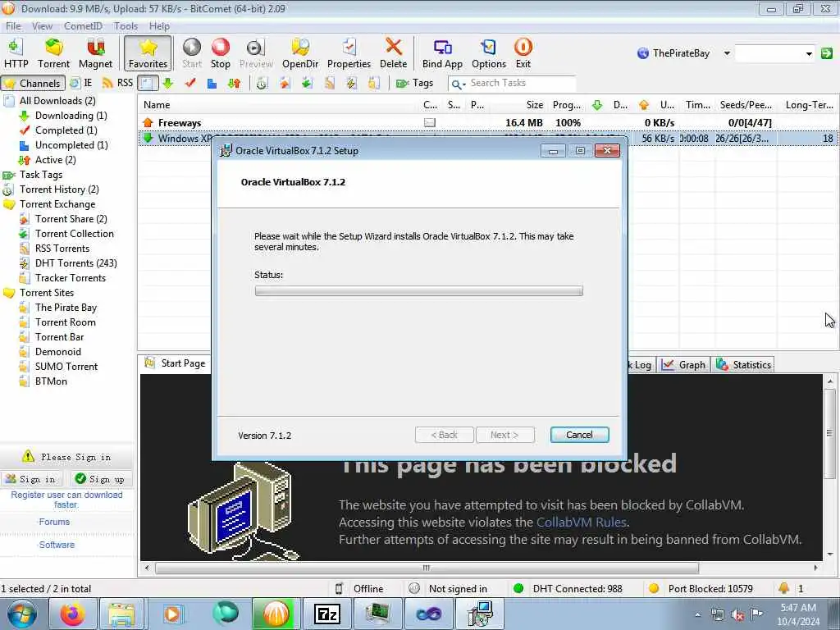Toggle the IE favorites button
Viewport: 840px width, 630px height.
(x=81, y=83)
